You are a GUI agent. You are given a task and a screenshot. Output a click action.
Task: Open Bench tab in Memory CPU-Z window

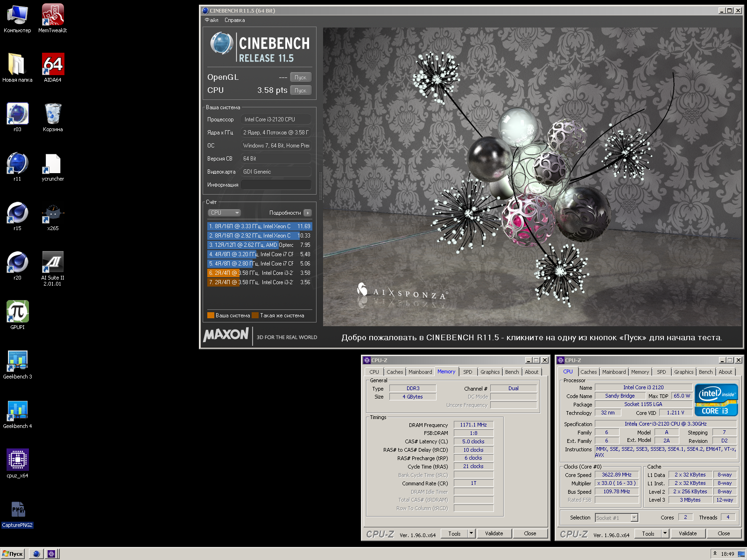[512, 372]
